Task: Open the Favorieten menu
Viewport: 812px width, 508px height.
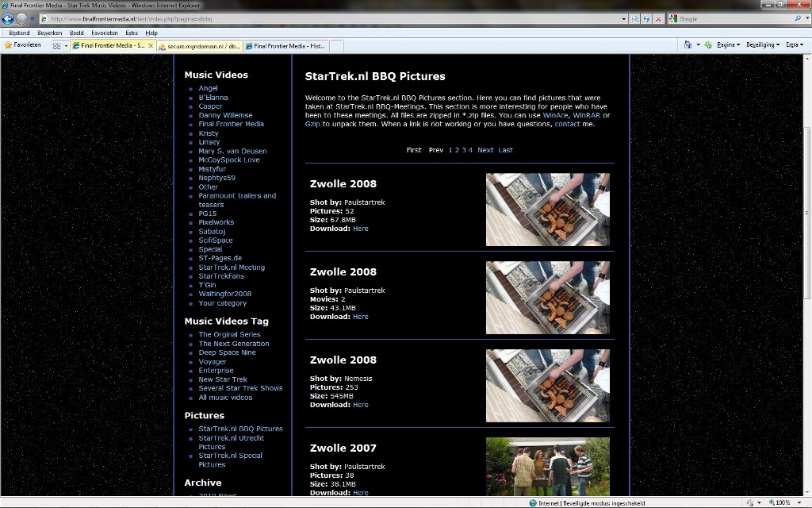Action: coord(105,33)
